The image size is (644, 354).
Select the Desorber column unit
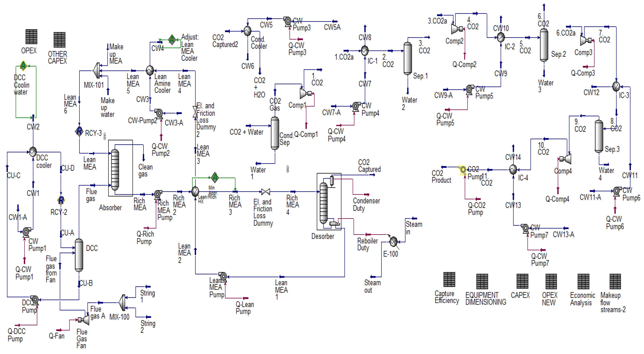323,203
